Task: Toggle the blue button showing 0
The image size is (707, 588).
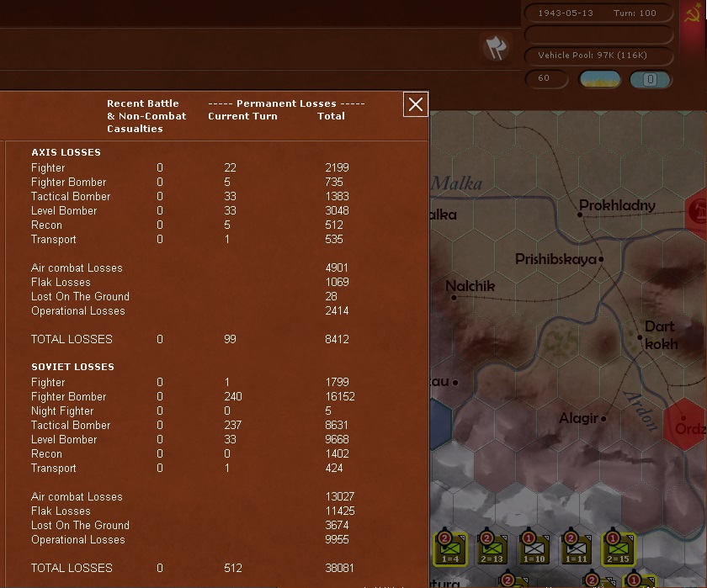Action: point(650,79)
